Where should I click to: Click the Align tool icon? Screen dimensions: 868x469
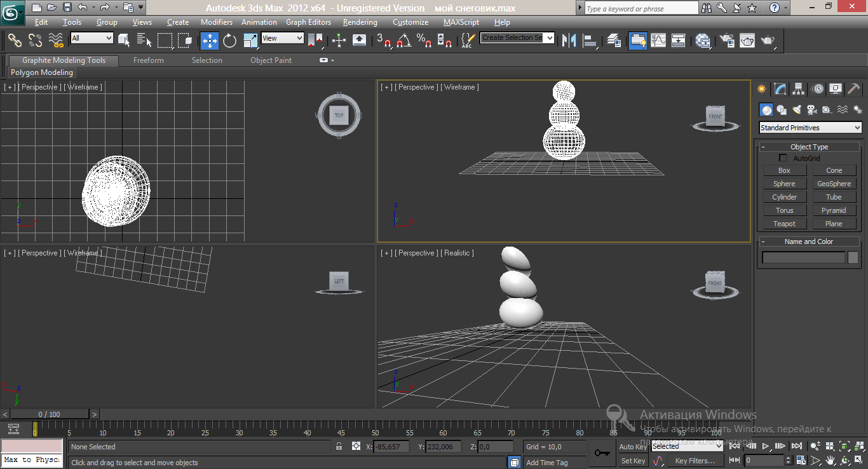(x=590, y=40)
